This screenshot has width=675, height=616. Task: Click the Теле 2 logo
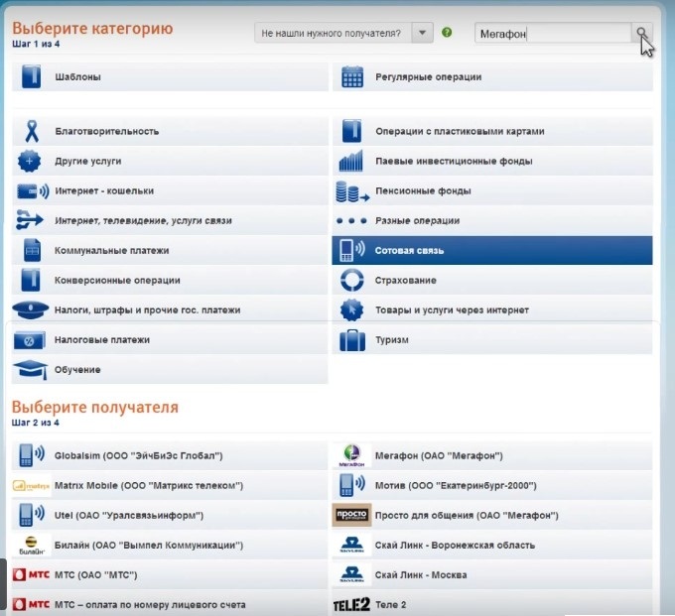pyautogui.click(x=351, y=604)
